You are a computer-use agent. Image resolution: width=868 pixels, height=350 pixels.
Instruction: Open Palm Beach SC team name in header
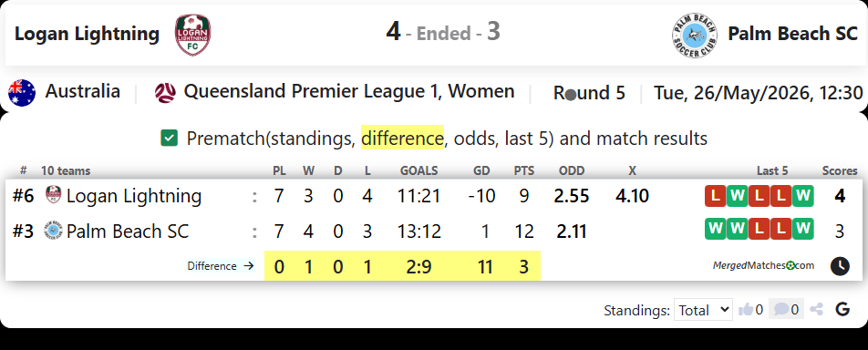[792, 34]
